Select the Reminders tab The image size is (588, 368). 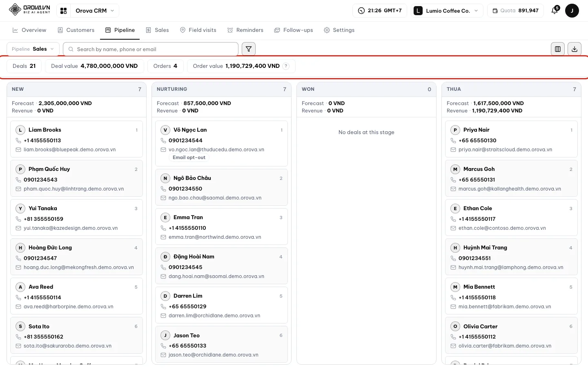[245, 30]
